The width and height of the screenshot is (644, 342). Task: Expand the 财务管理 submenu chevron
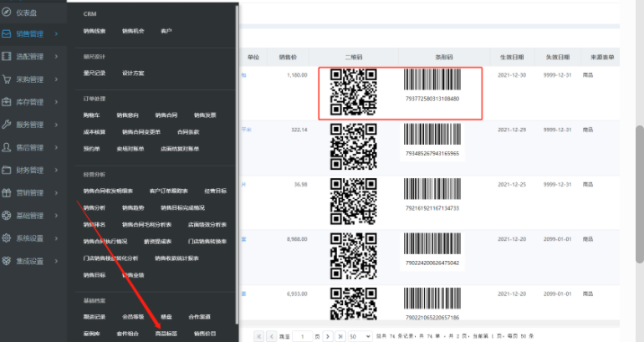[56, 170]
